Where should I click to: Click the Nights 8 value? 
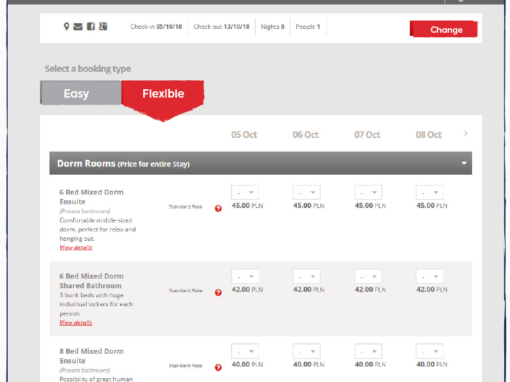tap(272, 27)
